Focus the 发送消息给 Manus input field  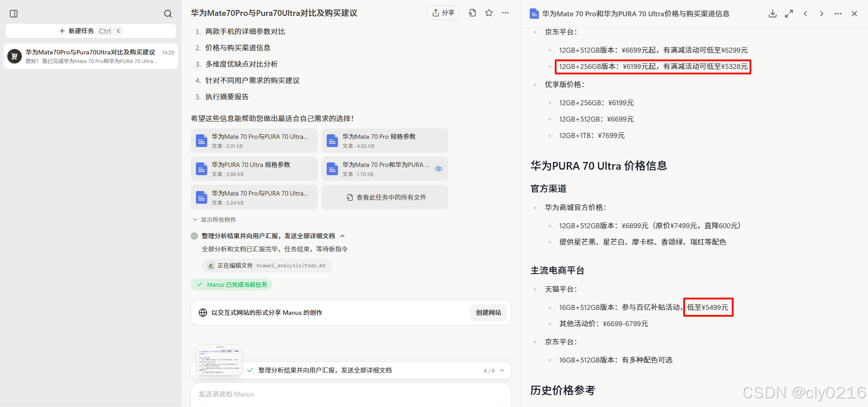click(x=351, y=394)
